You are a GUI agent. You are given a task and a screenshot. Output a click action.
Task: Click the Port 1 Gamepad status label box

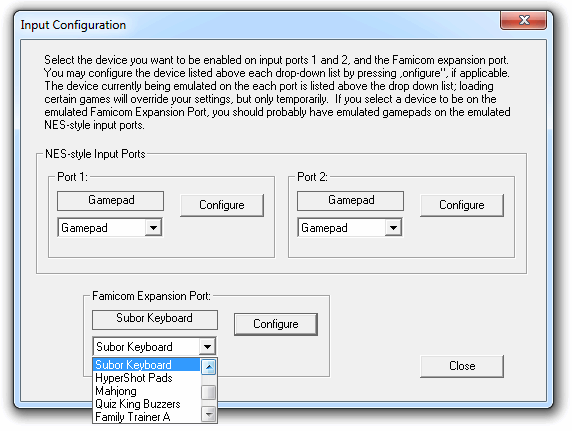(111, 200)
